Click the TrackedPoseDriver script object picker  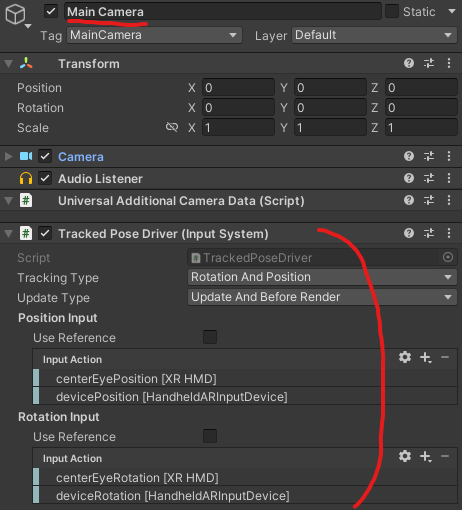click(x=448, y=257)
